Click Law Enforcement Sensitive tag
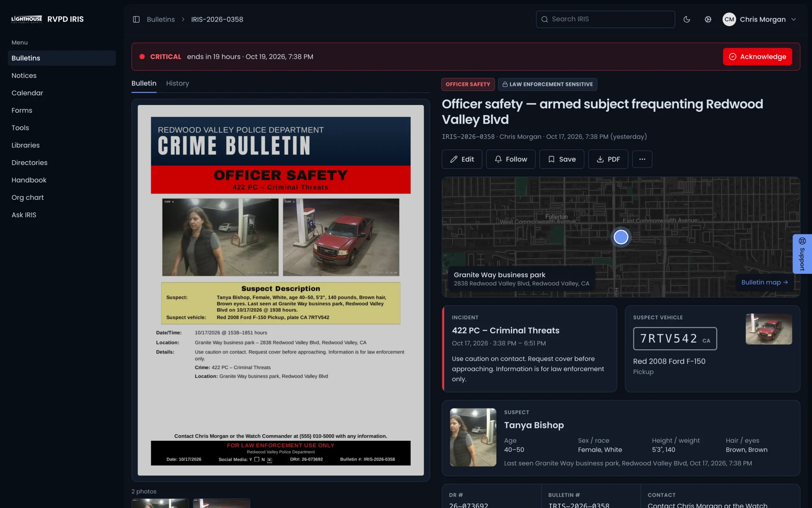Image resolution: width=812 pixels, height=508 pixels. (547, 84)
